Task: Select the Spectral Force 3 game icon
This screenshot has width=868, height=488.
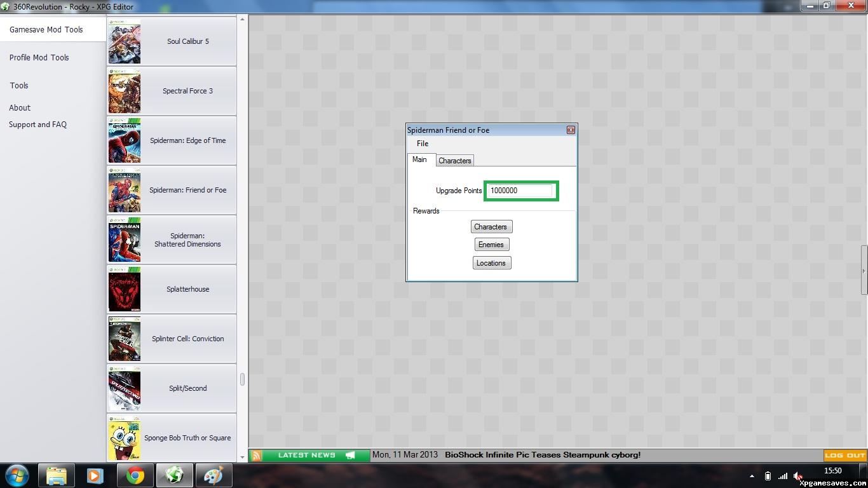Action: point(125,91)
